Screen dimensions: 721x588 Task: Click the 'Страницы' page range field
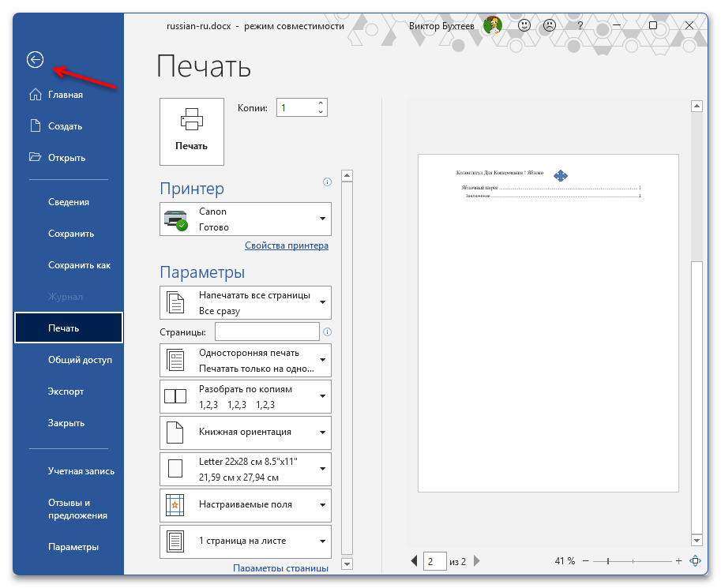click(x=267, y=331)
